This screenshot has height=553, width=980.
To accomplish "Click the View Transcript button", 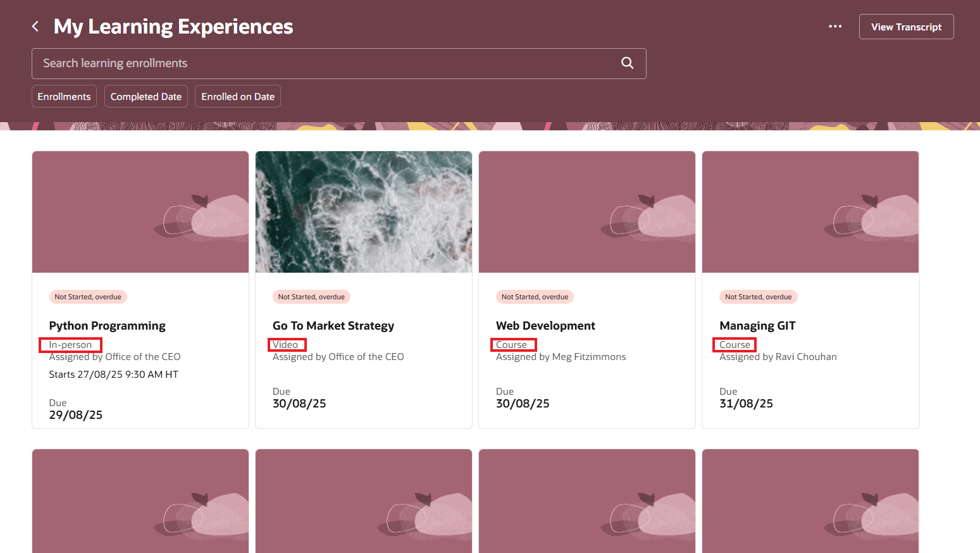I will (906, 27).
